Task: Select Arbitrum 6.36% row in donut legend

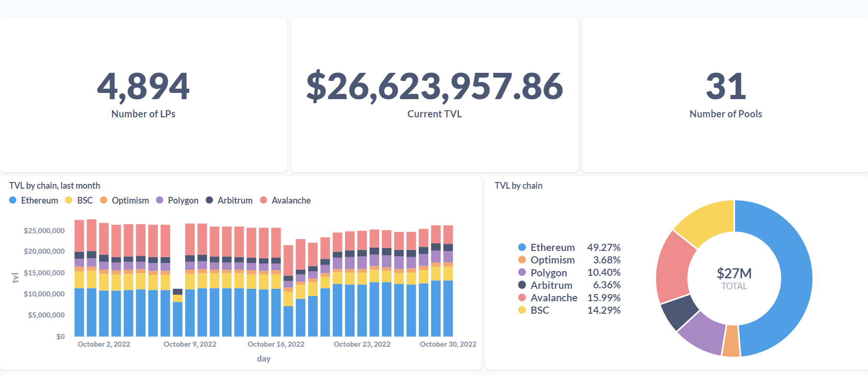Action: [x=569, y=285]
